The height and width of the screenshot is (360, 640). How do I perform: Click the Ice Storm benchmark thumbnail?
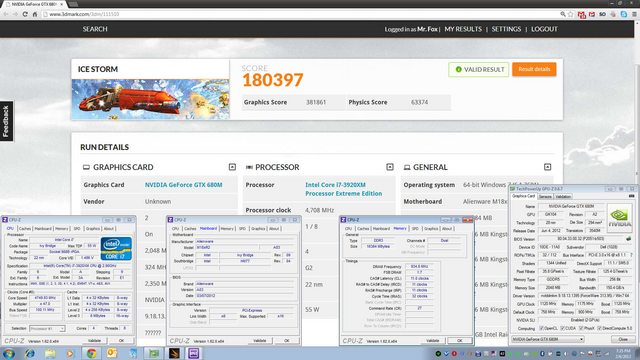(x=151, y=99)
